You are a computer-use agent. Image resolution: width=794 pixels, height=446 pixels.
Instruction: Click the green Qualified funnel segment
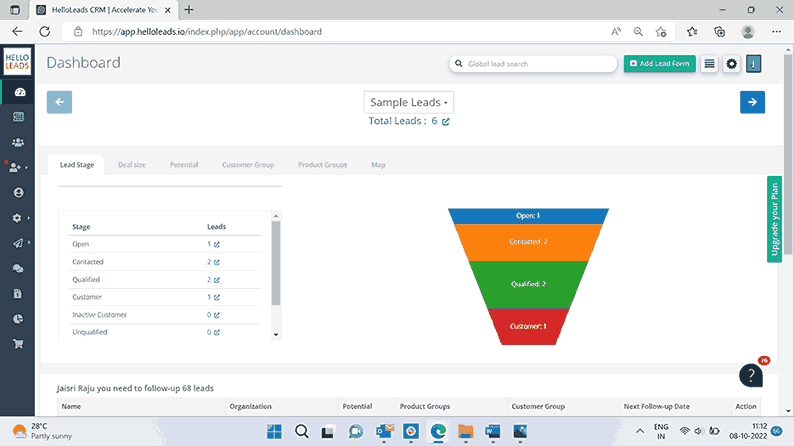click(528, 284)
